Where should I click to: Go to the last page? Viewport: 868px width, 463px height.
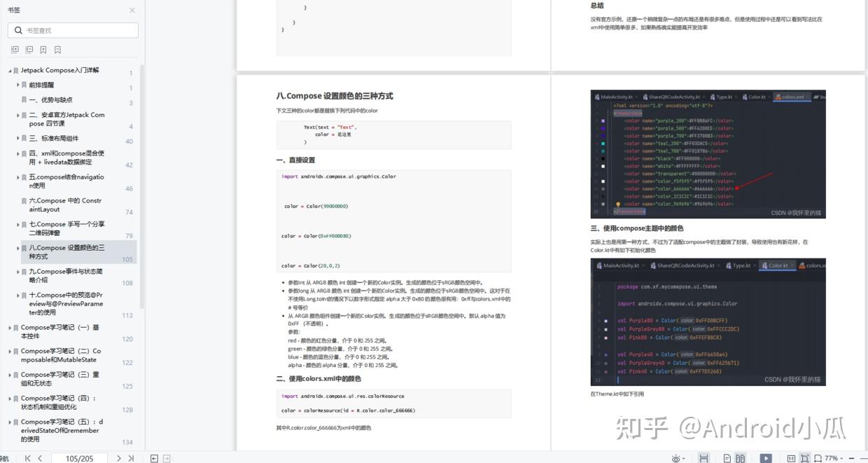(131, 458)
